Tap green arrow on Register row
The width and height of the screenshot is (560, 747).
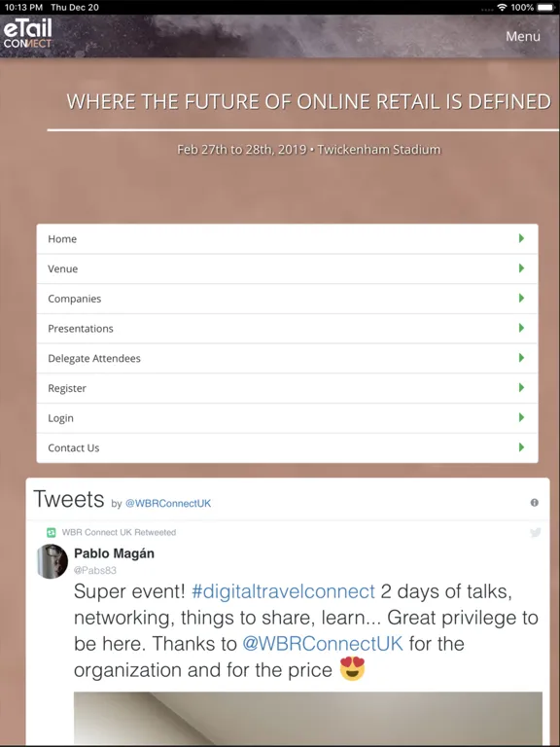pyautogui.click(x=521, y=387)
